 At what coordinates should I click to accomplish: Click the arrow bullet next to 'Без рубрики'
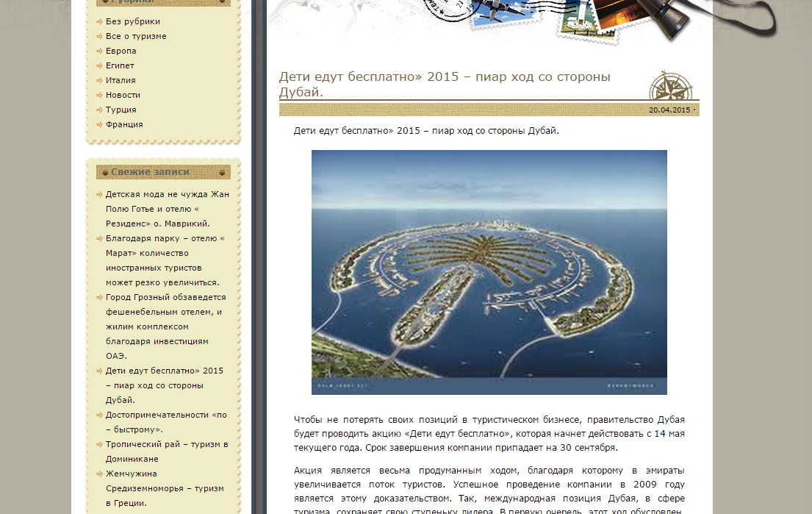[99, 22]
